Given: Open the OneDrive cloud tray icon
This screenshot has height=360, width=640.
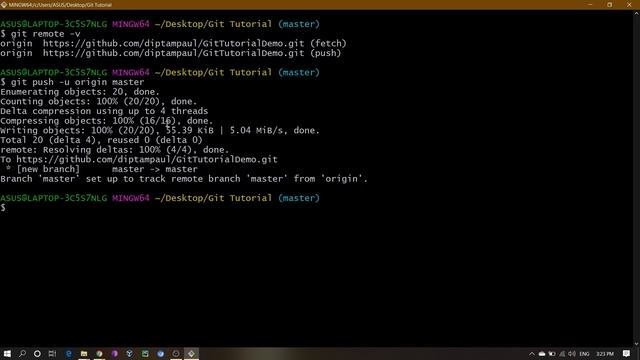Looking at the screenshot, I should pyautogui.click(x=542, y=354).
